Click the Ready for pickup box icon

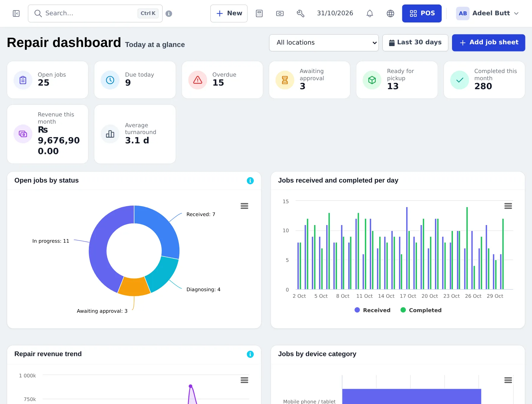(x=372, y=80)
